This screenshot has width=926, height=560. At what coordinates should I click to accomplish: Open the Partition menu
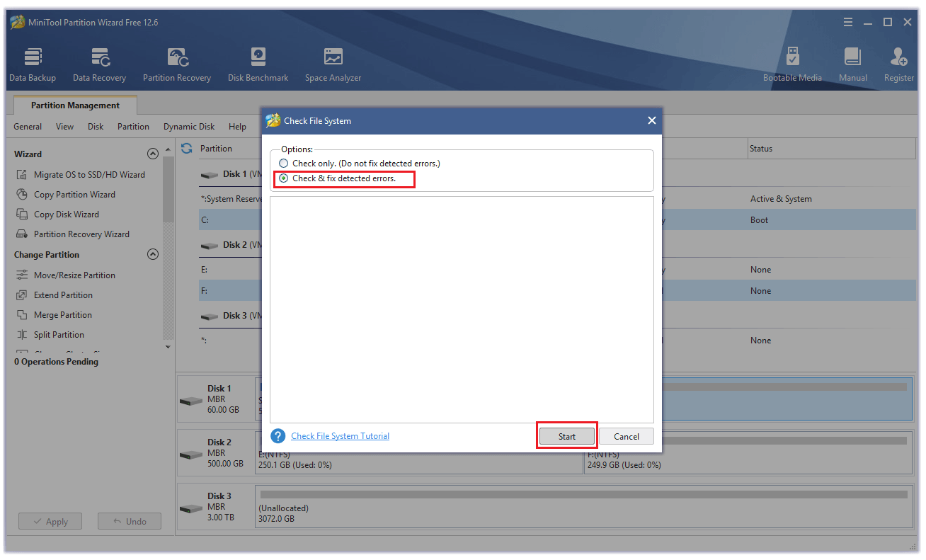(133, 127)
